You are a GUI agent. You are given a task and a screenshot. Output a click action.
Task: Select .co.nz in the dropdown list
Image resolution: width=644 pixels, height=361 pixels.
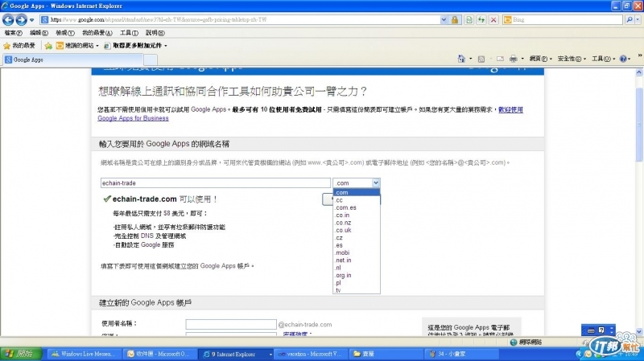click(357, 223)
